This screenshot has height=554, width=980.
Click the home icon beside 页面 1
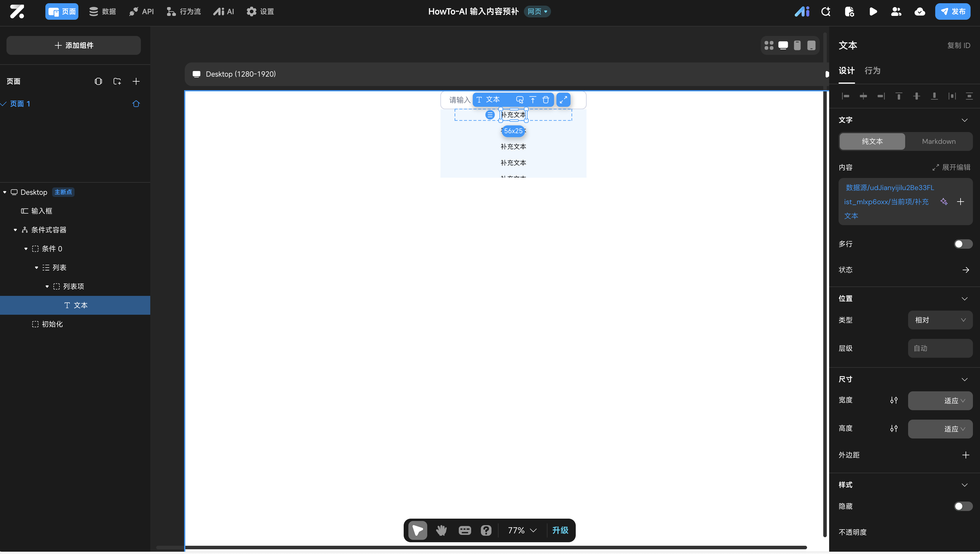click(x=136, y=103)
